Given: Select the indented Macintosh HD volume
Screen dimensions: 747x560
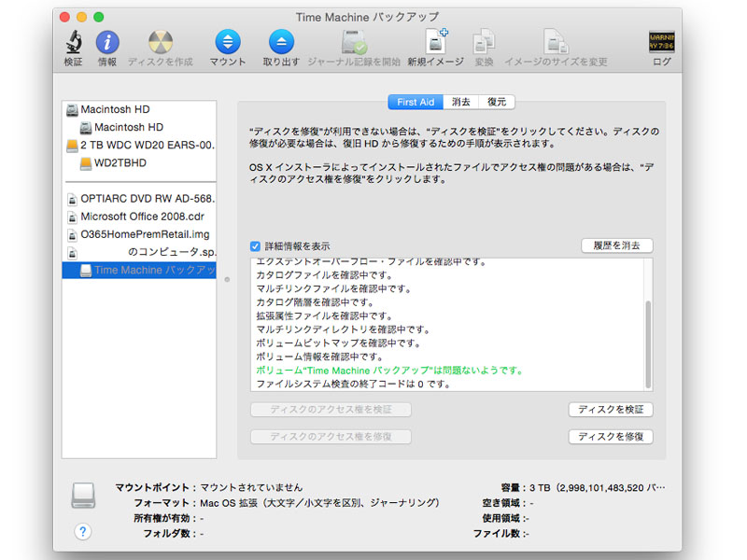Looking at the screenshot, I should [139, 127].
